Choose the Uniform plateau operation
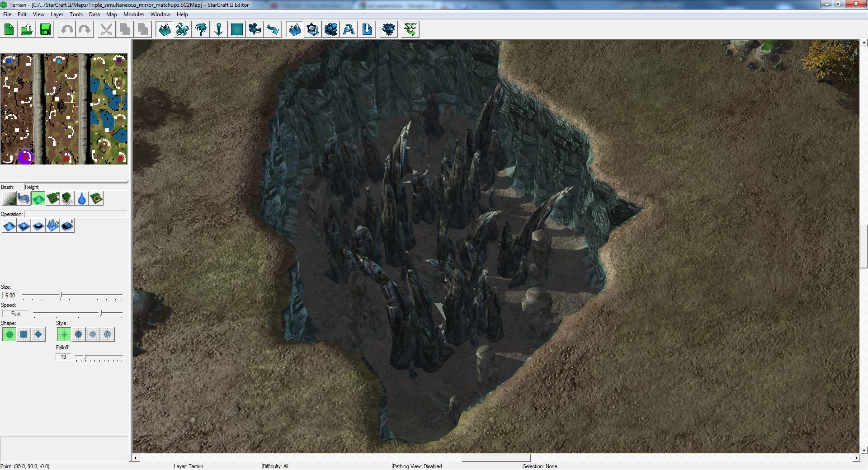Image resolution: width=868 pixels, height=470 pixels. point(38,226)
